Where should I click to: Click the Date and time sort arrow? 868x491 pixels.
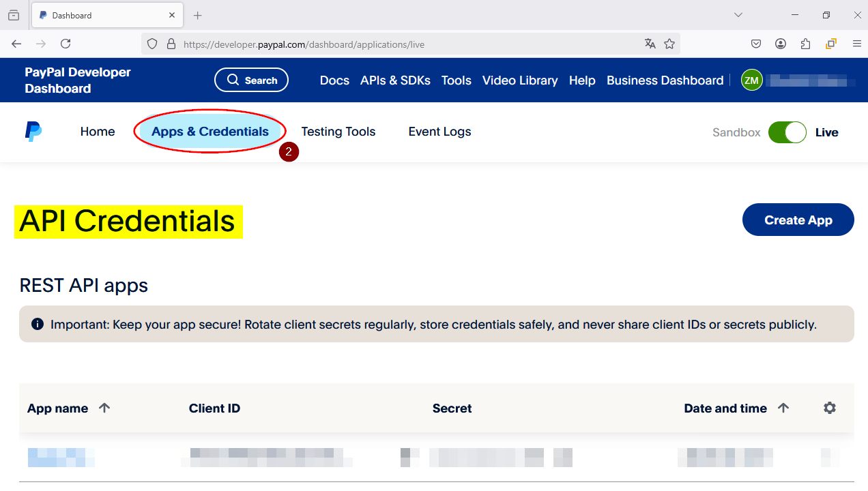[783, 408]
